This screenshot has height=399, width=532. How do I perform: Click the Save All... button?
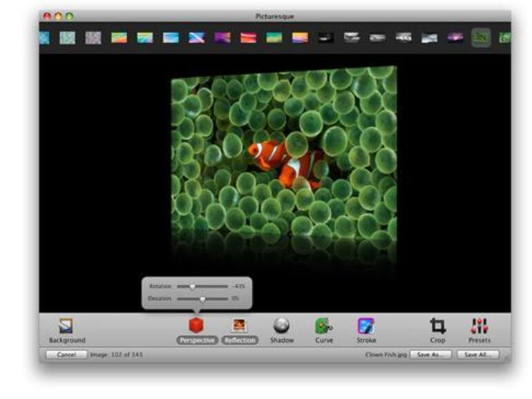pyautogui.click(x=478, y=355)
